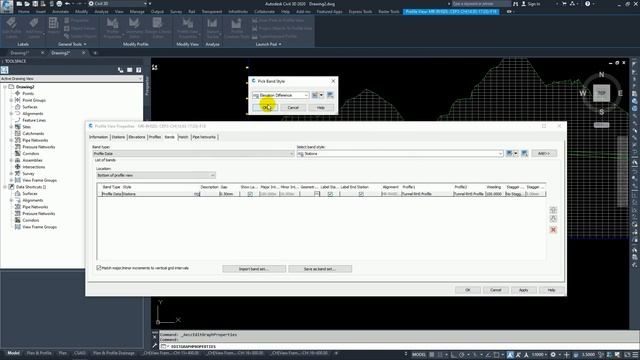This screenshot has width=640, height=360.
Task: Switch to the Pipe Networks tab
Action: click(204, 137)
